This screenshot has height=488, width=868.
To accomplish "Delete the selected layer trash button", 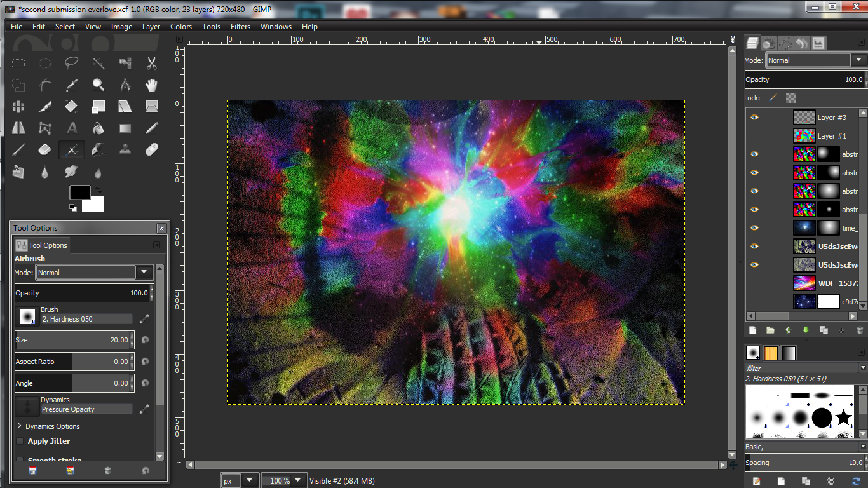I will tap(859, 330).
